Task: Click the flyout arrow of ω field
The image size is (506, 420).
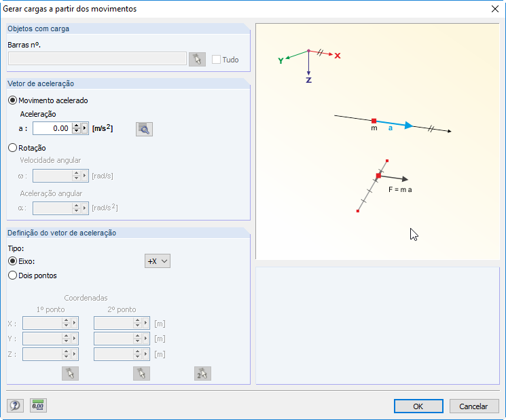Action: pos(84,176)
